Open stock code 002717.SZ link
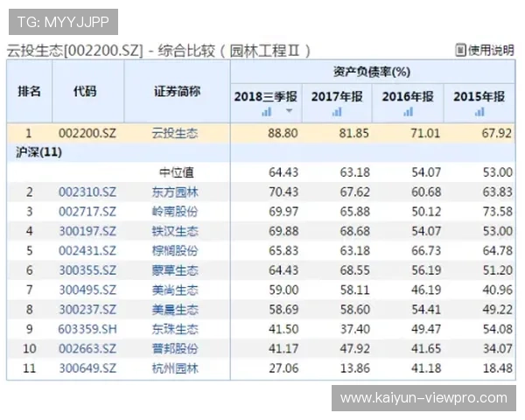 coord(87,212)
